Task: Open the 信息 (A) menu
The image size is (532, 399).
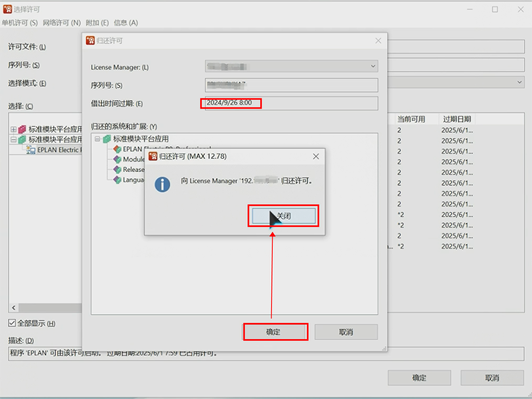Action: [126, 23]
